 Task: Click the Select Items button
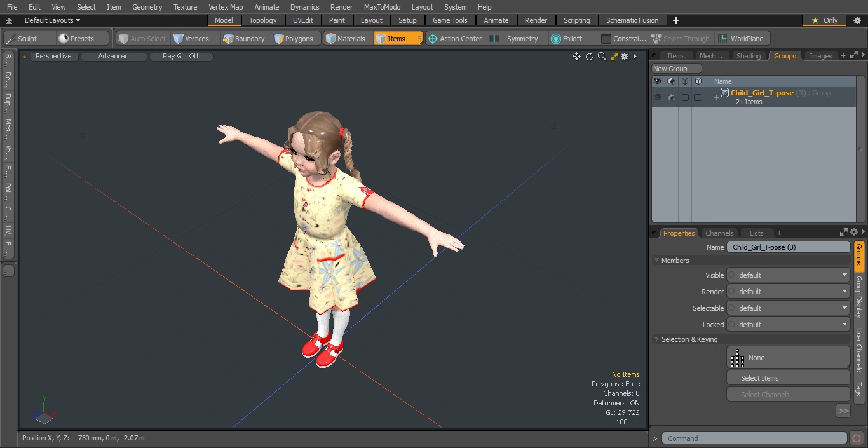click(788, 378)
